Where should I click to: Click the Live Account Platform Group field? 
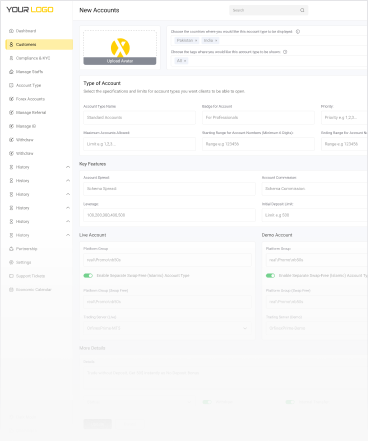[x=167, y=260]
